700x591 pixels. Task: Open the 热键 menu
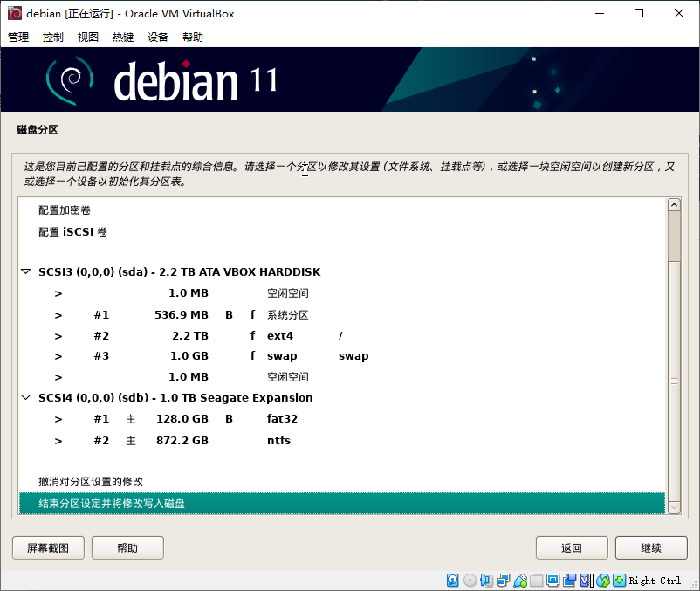123,37
